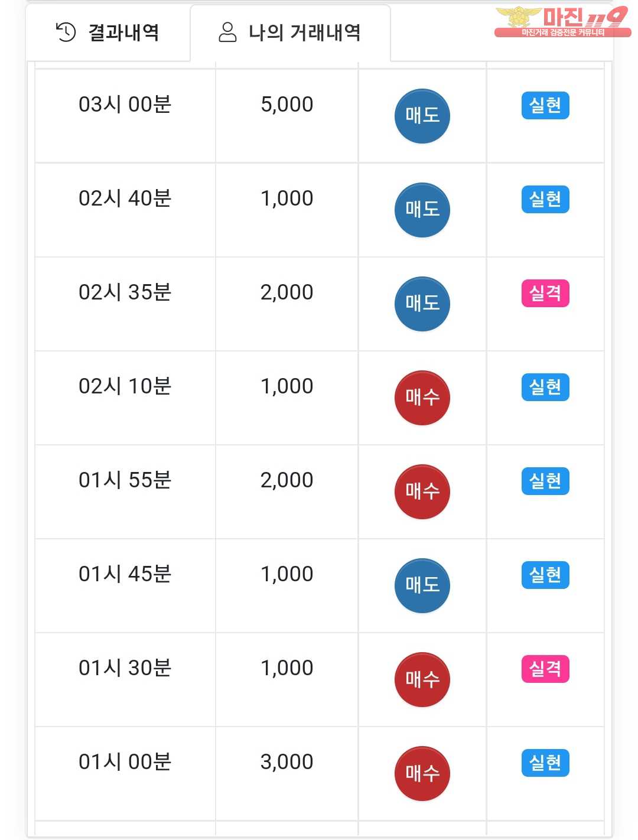638x840 pixels.
Task: Switch to 나의 거래내역 tab
Action: coord(290,32)
